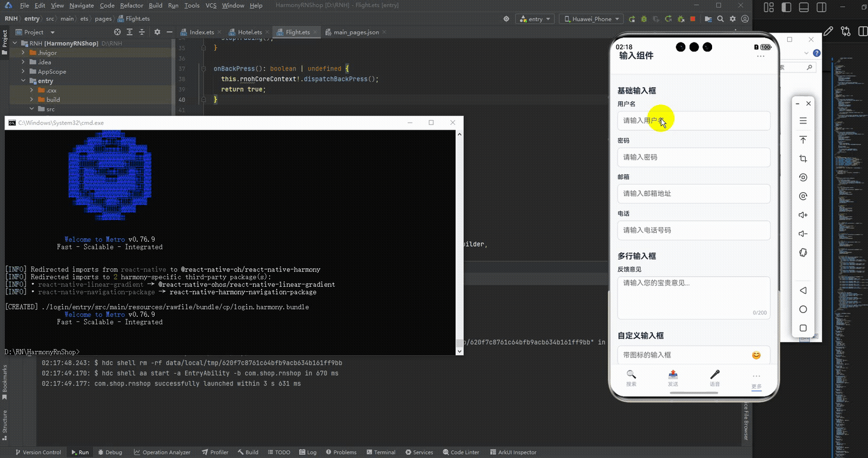868x458 pixels.
Task: Click the Structure side tab in IDE
Action: [5, 425]
